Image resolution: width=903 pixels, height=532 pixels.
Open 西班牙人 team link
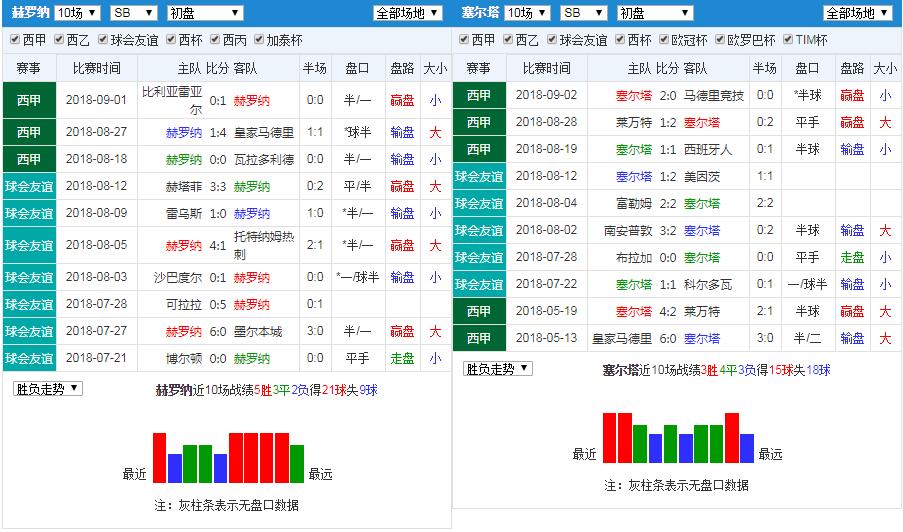tap(708, 150)
